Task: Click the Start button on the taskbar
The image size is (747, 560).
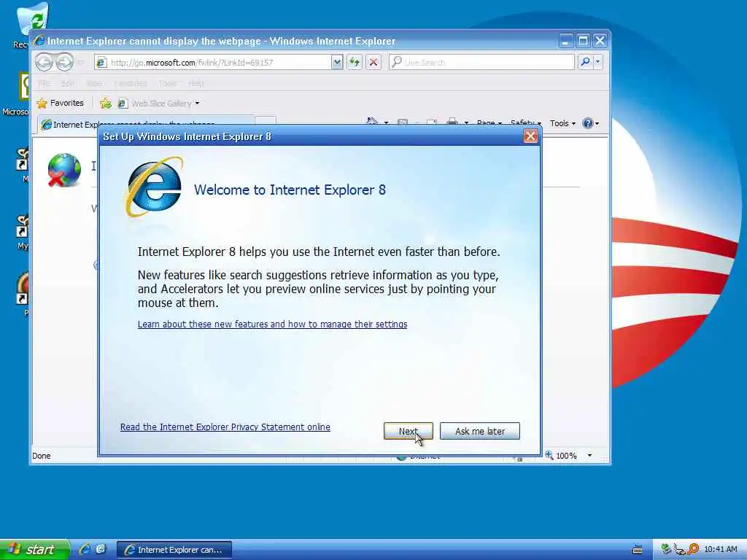Action: click(34, 550)
